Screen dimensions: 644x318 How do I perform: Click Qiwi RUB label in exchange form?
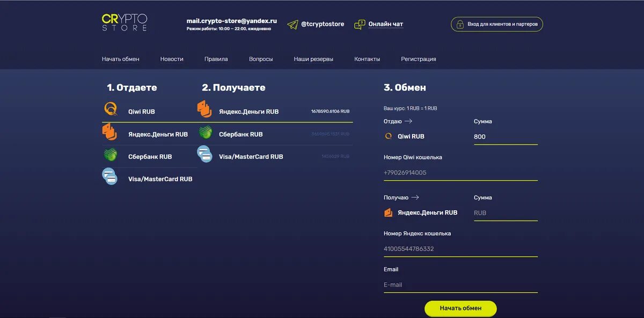click(x=411, y=136)
